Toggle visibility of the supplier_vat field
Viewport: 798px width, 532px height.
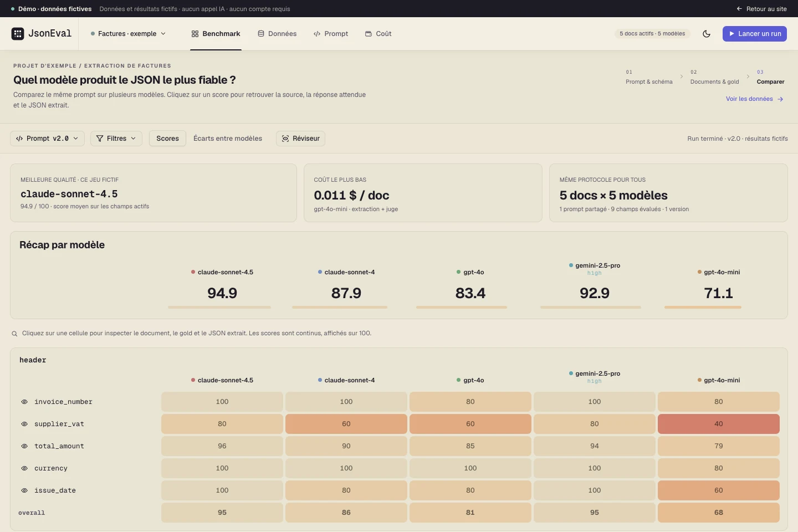pyautogui.click(x=24, y=424)
